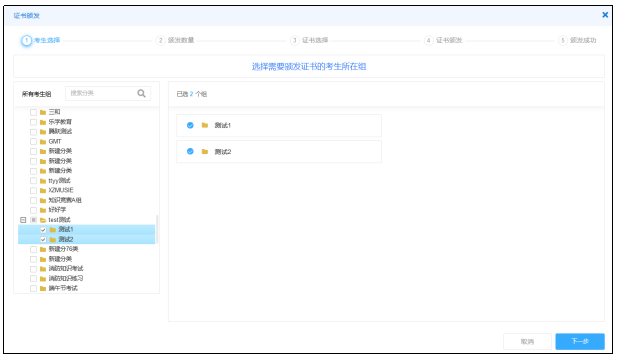Click the search magnifier icon
This screenshot has width=617, height=360.
tap(141, 93)
